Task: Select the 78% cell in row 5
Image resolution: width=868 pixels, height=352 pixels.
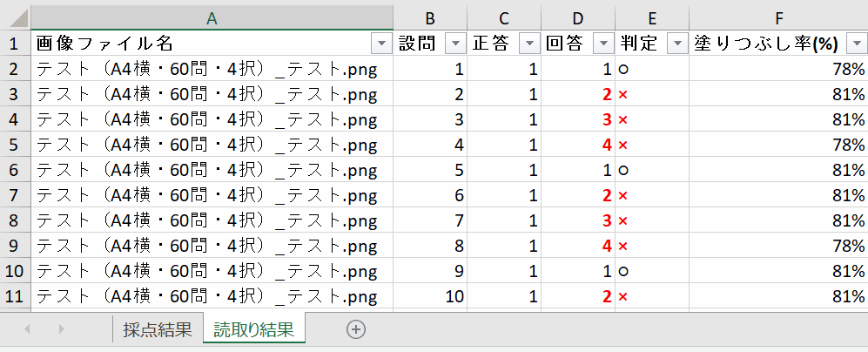Action: 777,144
